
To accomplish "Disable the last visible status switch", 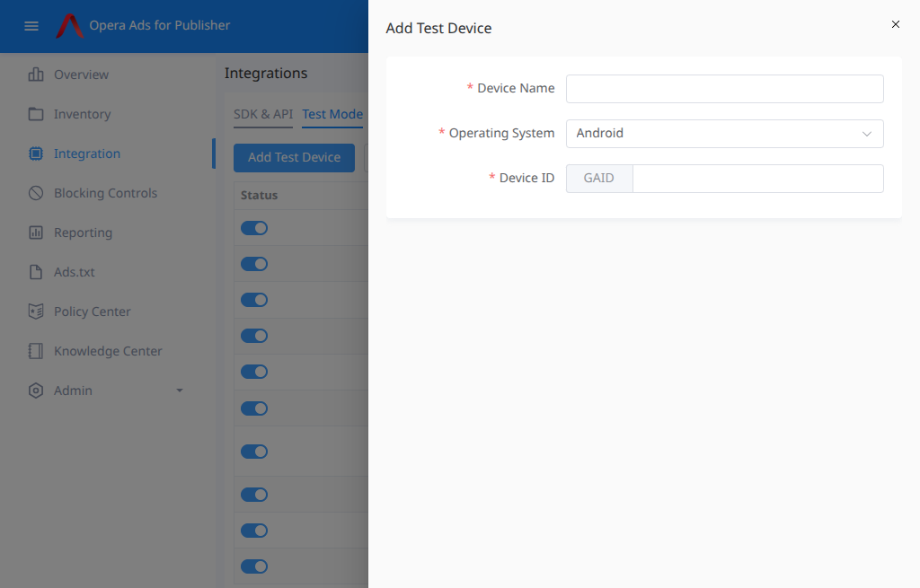I will [254, 566].
